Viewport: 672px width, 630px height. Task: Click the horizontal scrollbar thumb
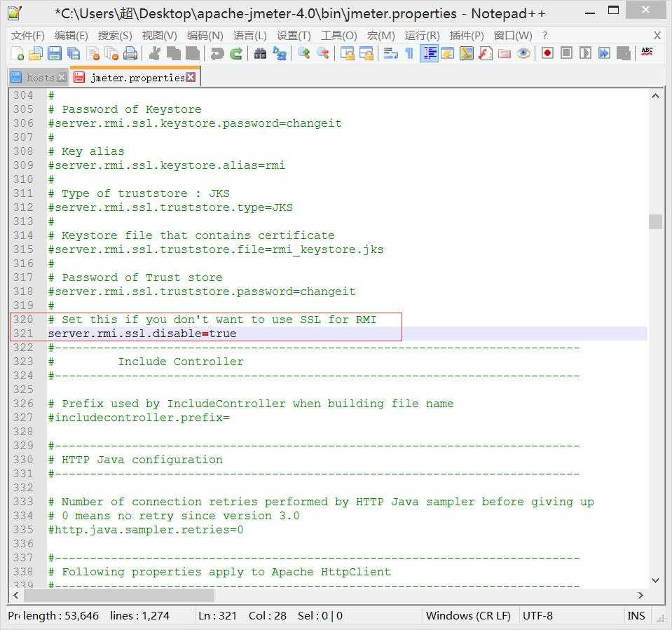click(x=119, y=595)
